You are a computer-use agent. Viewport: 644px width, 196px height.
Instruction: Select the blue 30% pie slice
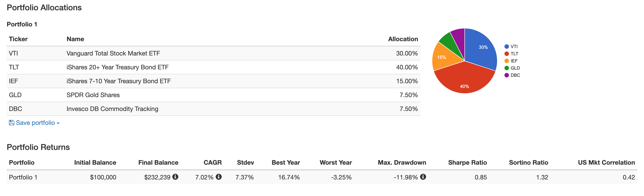point(481,49)
